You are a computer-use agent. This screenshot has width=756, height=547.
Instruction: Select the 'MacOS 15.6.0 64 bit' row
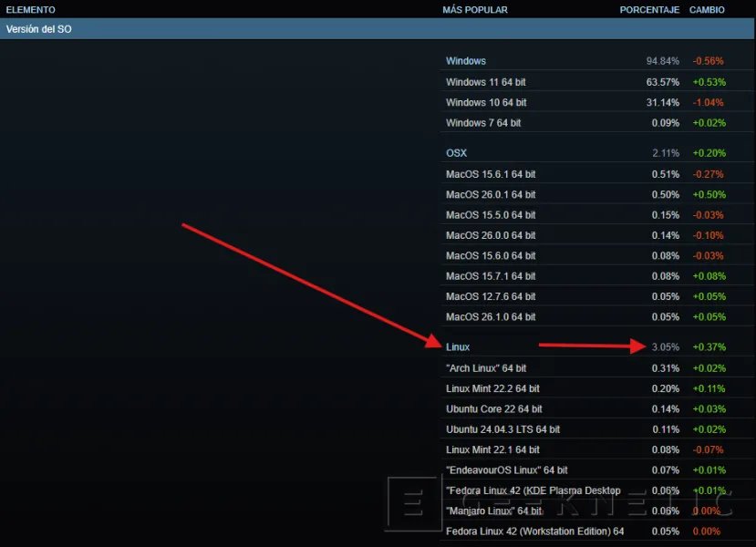tap(597, 255)
